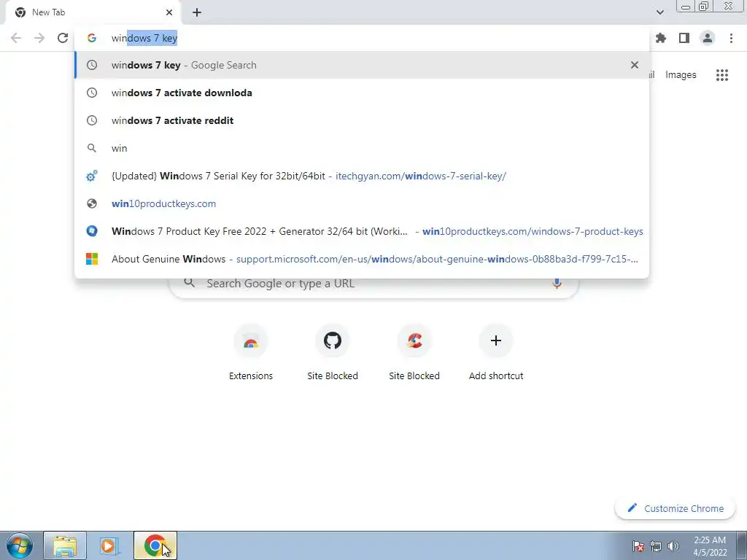Image resolution: width=747 pixels, height=560 pixels.
Task: Open the GitHub Site Blocked shortcut
Action: tap(333, 353)
